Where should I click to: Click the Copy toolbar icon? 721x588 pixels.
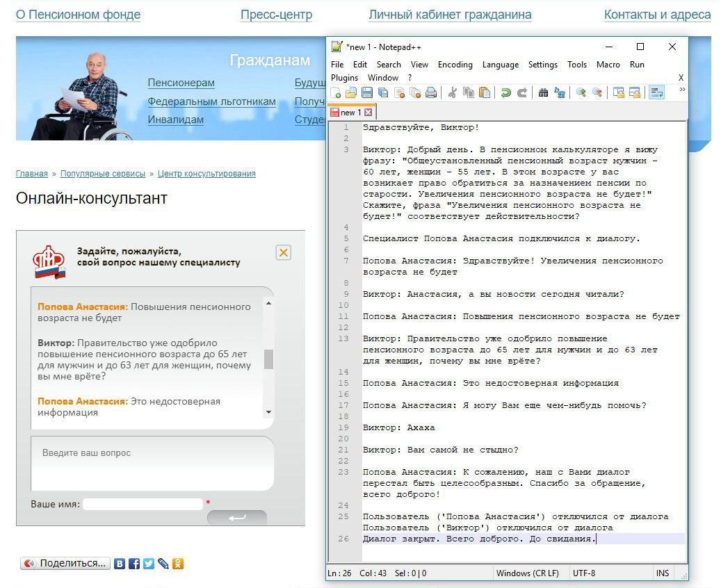469,93
